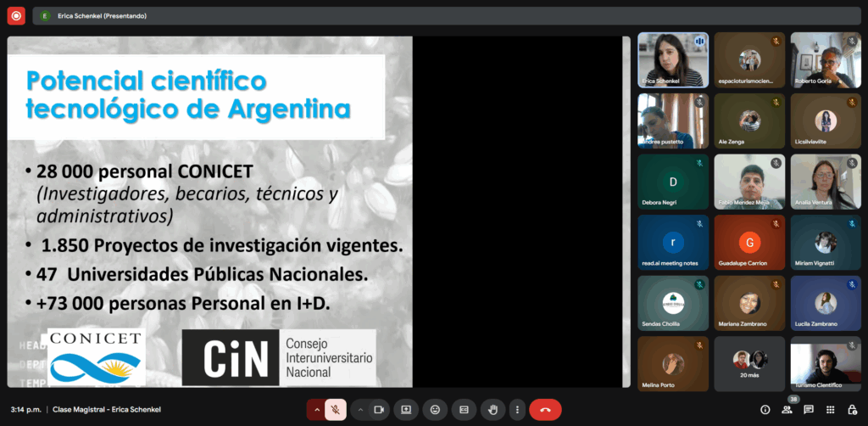Select Fabio Mendez Mejia video tile
The width and height of the screenshot is (868, 426).
click(749, 182)
